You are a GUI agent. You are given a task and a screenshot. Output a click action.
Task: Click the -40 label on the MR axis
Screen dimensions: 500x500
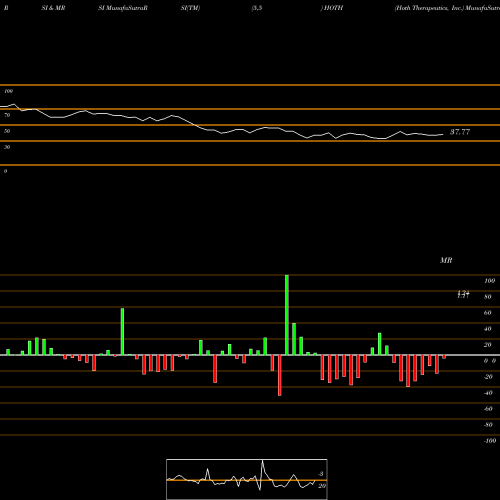coord(488,393)
